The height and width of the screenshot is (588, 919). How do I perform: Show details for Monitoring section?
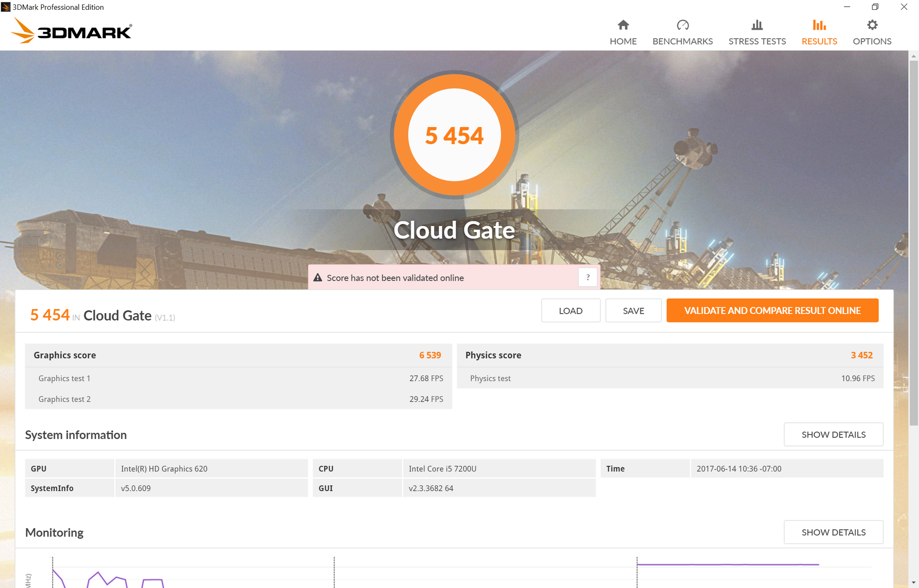pyautogui.click(x=833, y=532)
